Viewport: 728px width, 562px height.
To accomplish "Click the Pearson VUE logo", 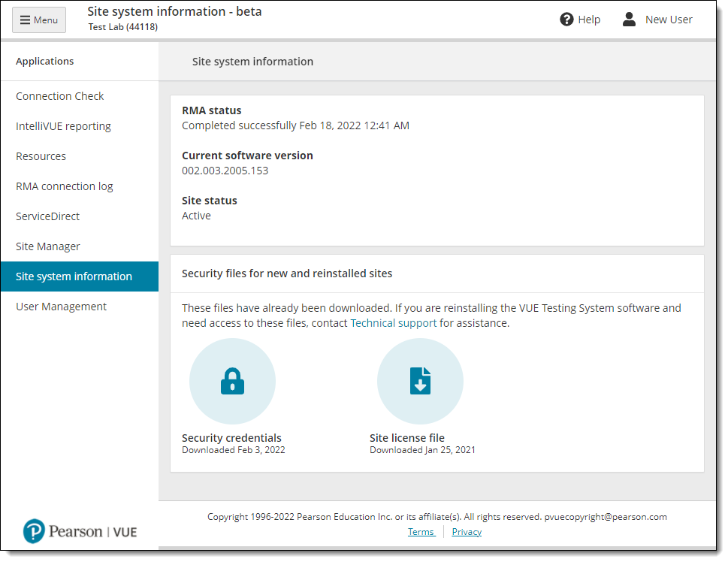I will (80, 531).
